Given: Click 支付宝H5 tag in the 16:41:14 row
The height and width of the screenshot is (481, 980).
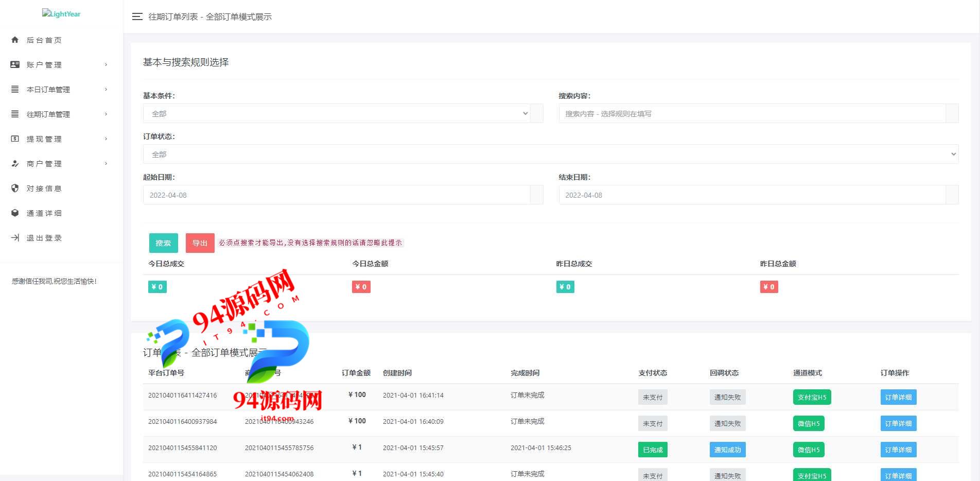Looking at the screenshot, I should [x=812, y=397].
